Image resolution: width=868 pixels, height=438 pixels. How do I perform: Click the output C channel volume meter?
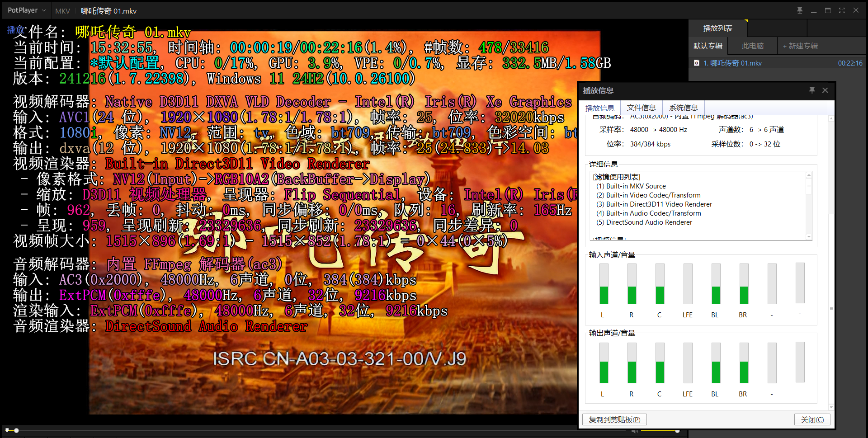coord(660,363)
